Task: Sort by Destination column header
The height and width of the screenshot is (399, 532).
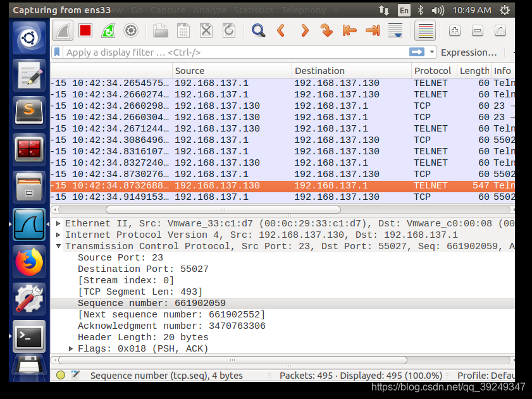Action: [x=352, y=71]
